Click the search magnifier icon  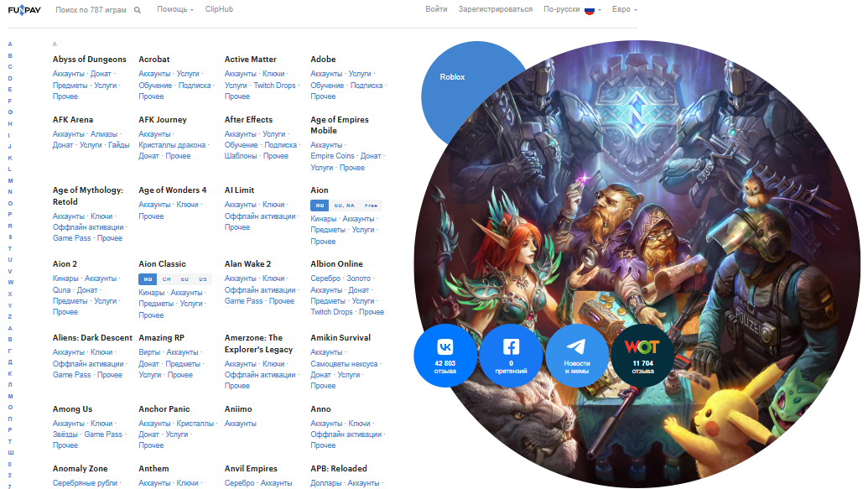point(138,10)
